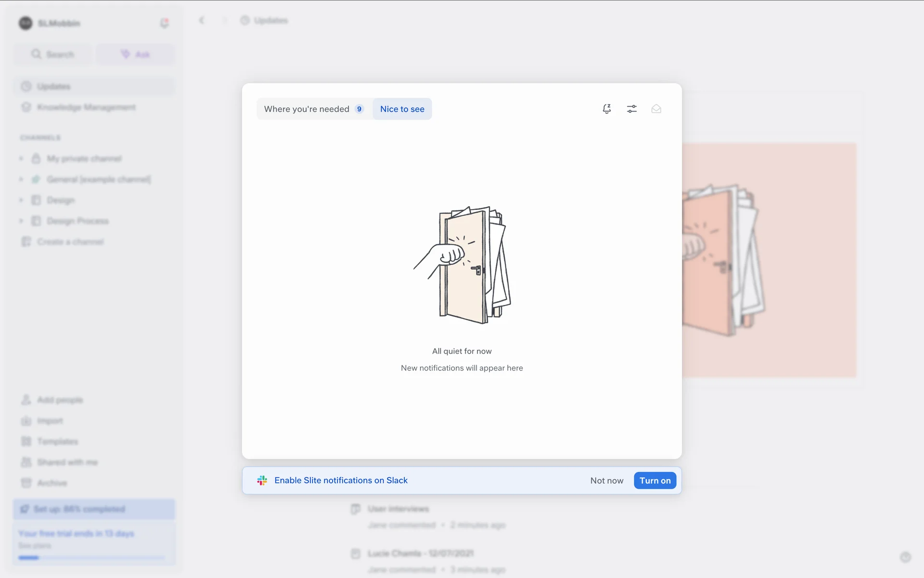Expand the My private channel tree item
The image size is (924, 578).
[x=21, y=158]
